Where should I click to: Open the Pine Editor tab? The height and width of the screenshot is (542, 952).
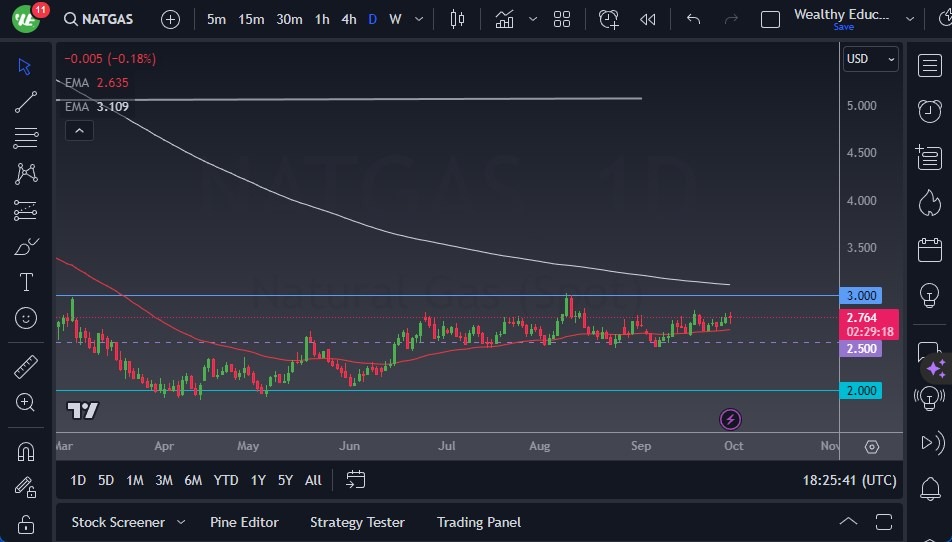coord(244,522)
